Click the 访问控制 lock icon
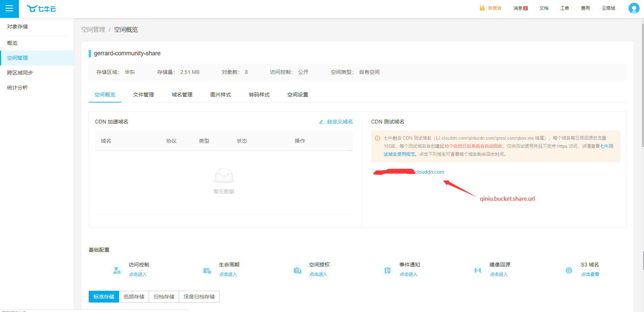This screenshot has height=312, width=644. coord(117,270)
